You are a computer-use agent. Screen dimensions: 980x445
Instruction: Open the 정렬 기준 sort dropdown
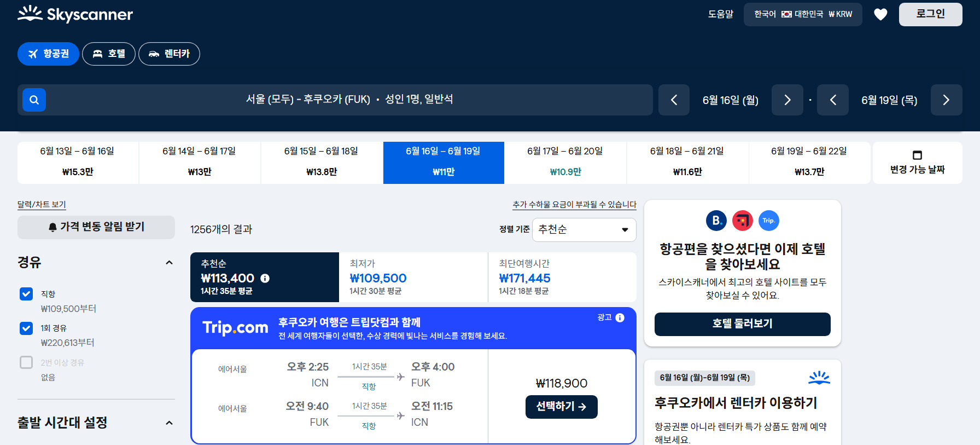click(x=584, y=229)
